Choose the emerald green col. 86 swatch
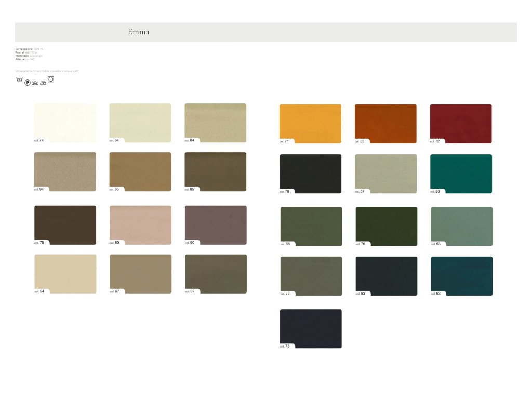Viewport: 532px width, 399px height. [461, 172]
